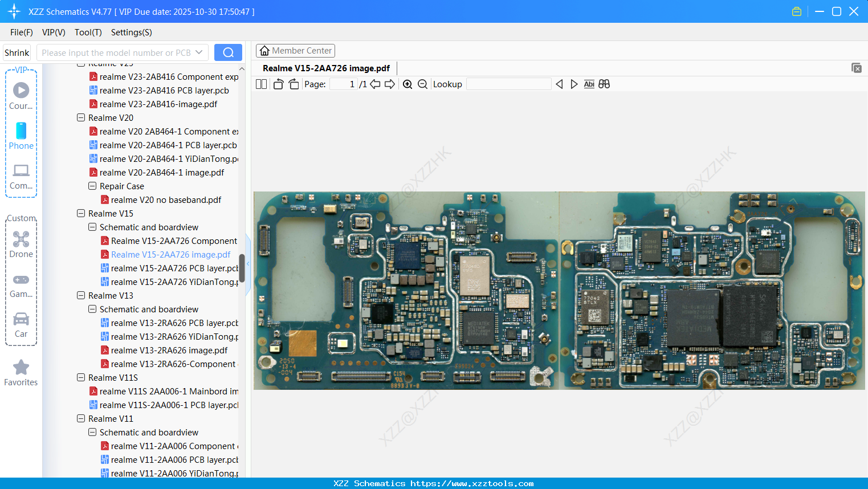The width and height of the screenshot is (868, 489).
Task: Open the Courses section in the VIP sidebar
Action: [21, 96]
